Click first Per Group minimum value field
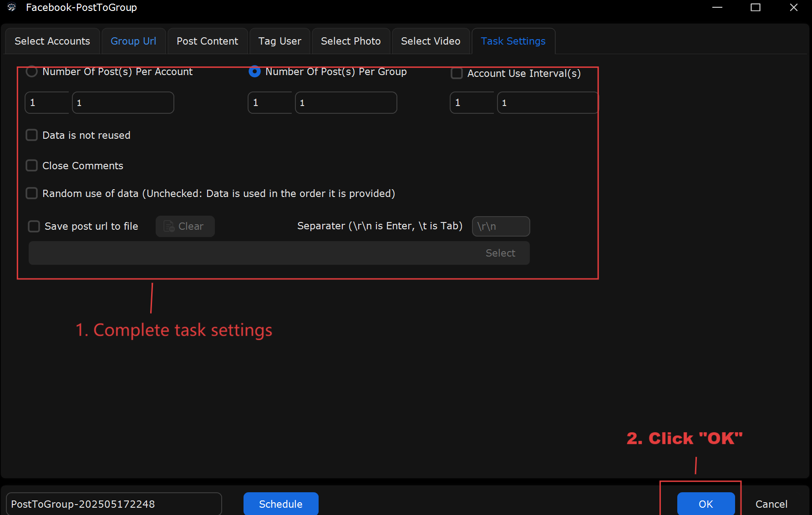Viewport: 812px width, 515px height. 270,103
